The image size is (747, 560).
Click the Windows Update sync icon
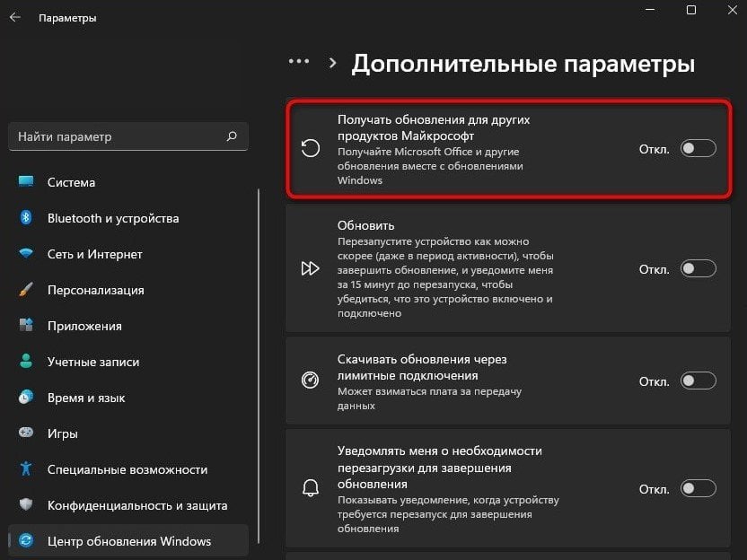tap(26, 540)
